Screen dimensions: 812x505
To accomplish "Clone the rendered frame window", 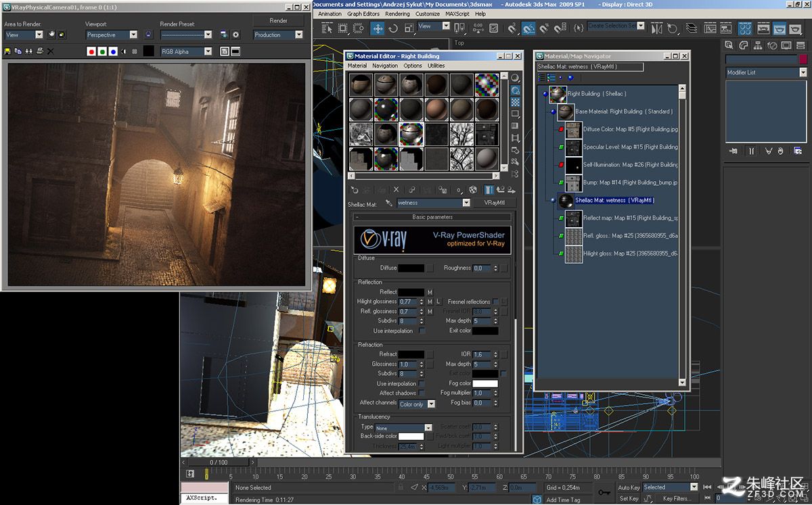I will tap(28, 51).
